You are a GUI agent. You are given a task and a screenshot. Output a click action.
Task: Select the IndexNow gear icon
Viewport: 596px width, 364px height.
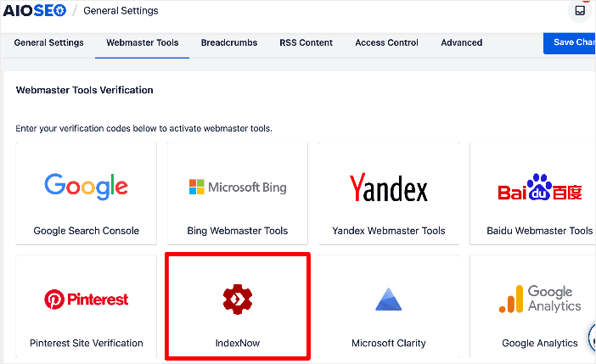pos(238,300)
